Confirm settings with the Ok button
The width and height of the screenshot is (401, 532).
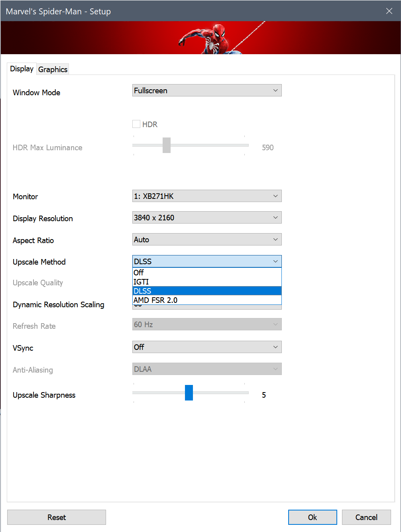coord(313,517)
